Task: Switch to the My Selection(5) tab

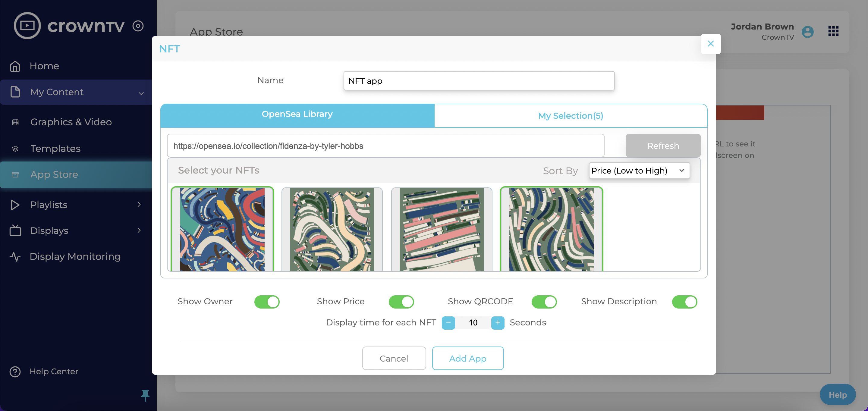Action: point(571,115)
